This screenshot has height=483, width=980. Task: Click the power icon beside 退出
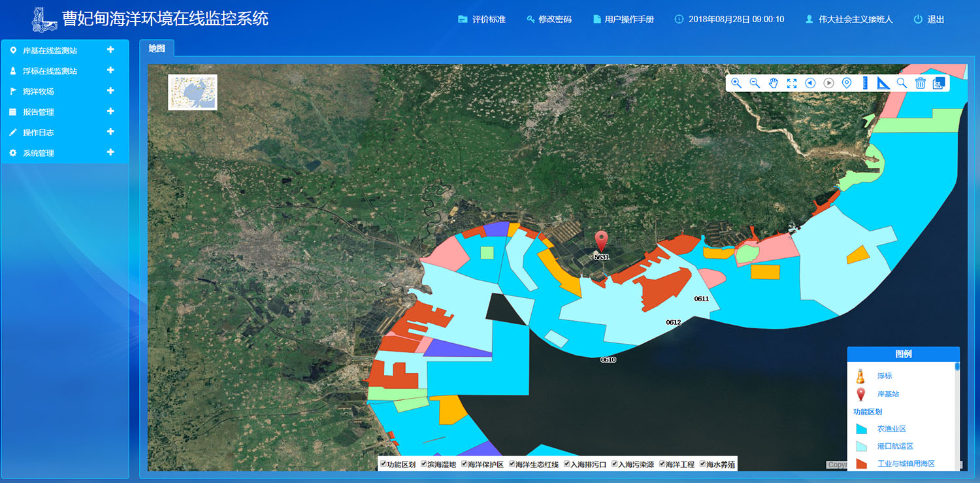click(918, 20)
